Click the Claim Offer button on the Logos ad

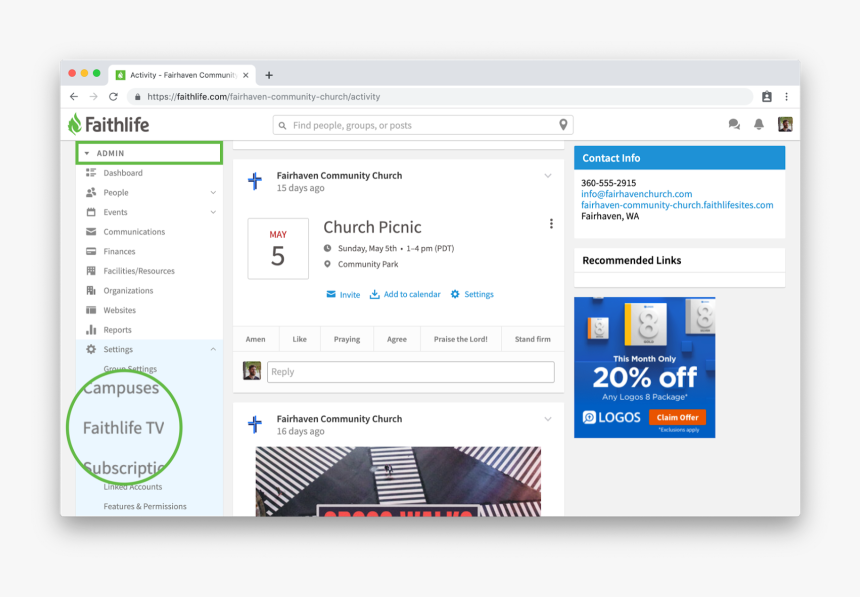pyautogui.click(x=677, y=418)
